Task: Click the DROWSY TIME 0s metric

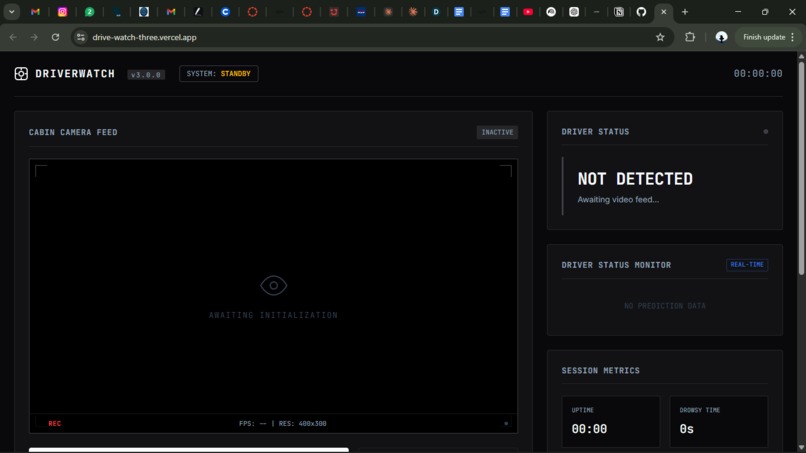Action: click(x=719, y=422)
